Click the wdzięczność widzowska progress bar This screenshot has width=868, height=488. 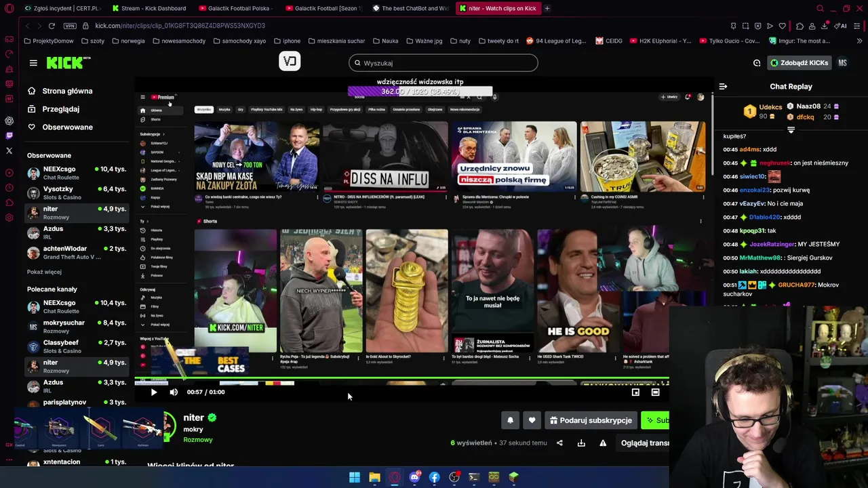tap(420, 91)
